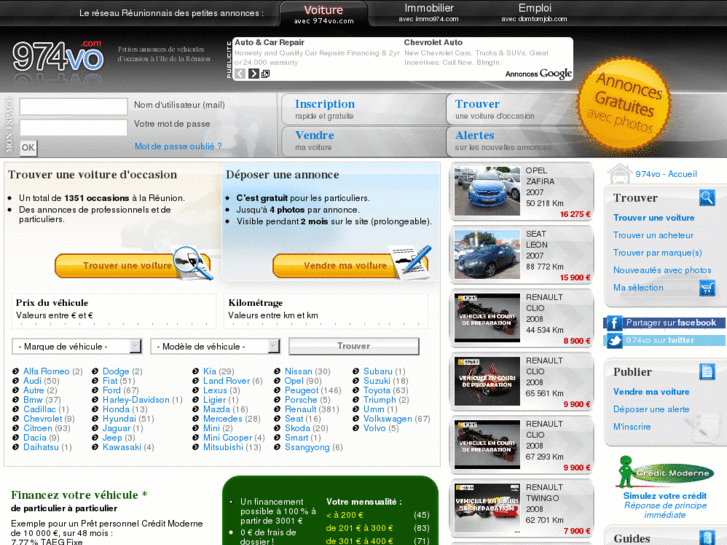Switch to the Immobilier tab
The image size is (727, 545).
tap(428, 13)
